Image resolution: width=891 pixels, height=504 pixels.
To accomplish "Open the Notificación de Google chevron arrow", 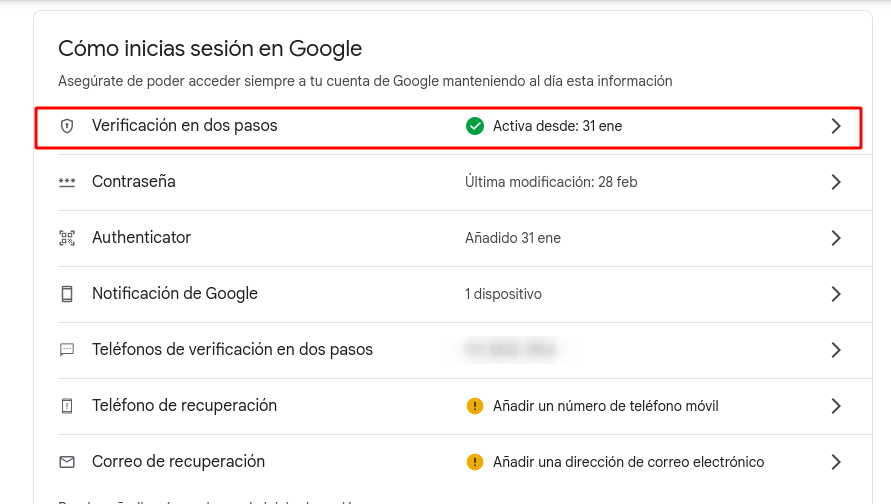I will (836, 294).
